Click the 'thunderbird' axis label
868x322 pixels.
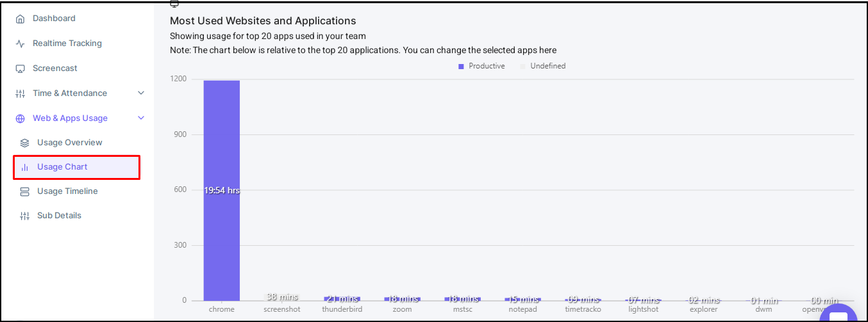point(342,309)
